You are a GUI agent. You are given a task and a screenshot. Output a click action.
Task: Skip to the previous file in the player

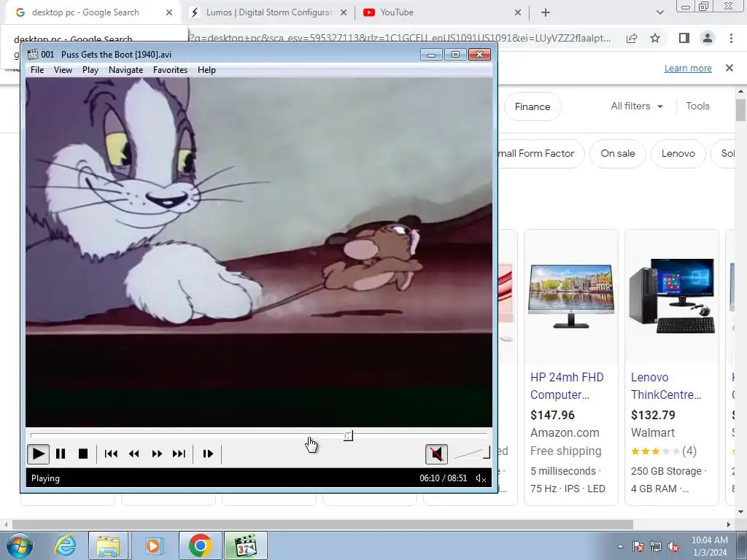(111, 454)
